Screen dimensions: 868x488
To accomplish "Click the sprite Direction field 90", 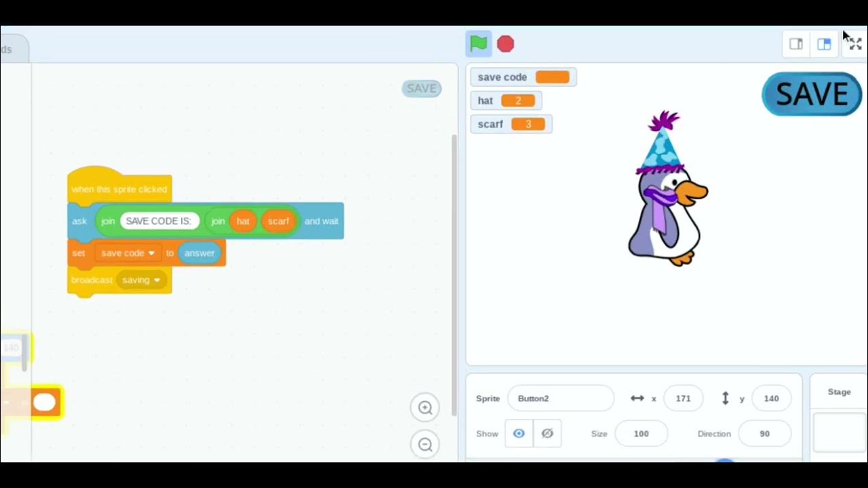I will (x=764, y=434).
